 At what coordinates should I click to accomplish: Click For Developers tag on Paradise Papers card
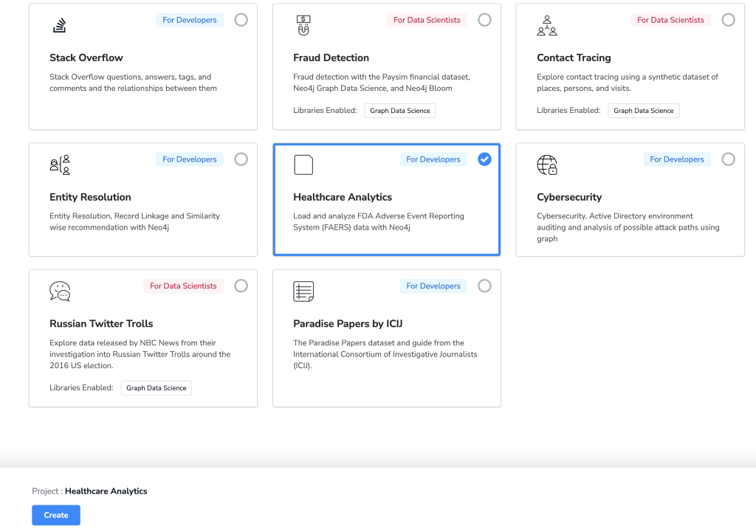coord(433,286)
